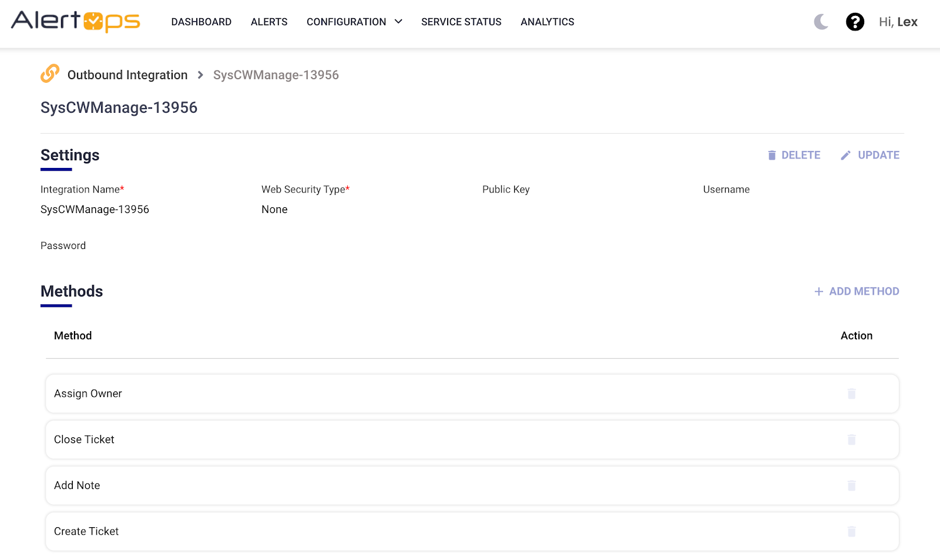This screenshot has height=560, width=940.
Task: Delete the Close Ticket method using its trash icon
Action: pos(851,440)
